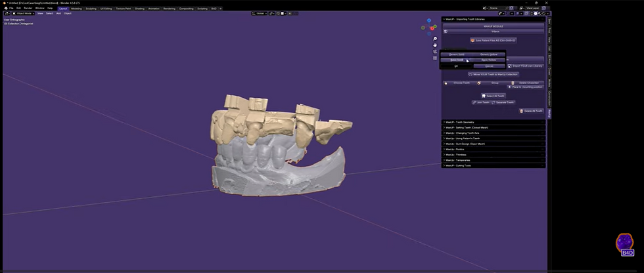This screenshot has width=644, height=273.
Task: Click the Blender logo menu icon
Action: 6,8
